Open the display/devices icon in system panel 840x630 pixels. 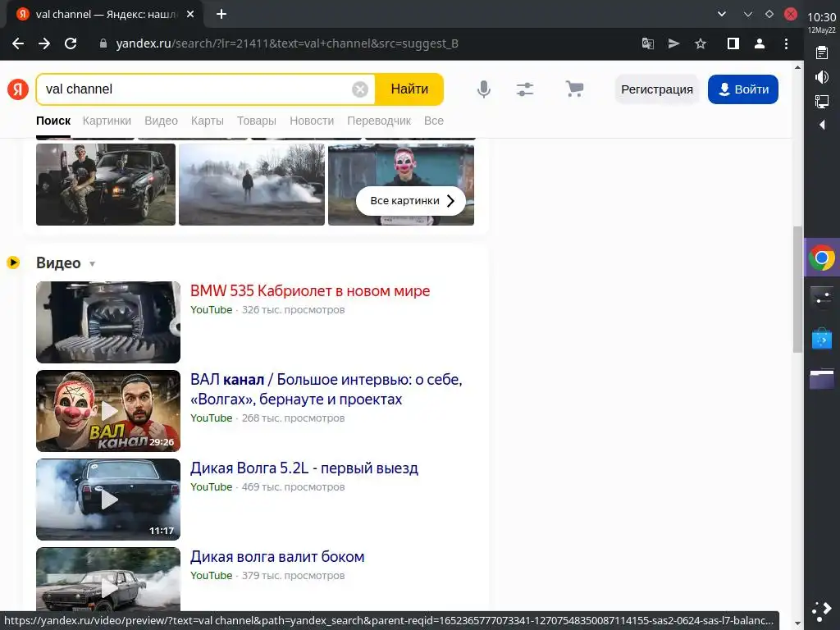click(822, 101)
